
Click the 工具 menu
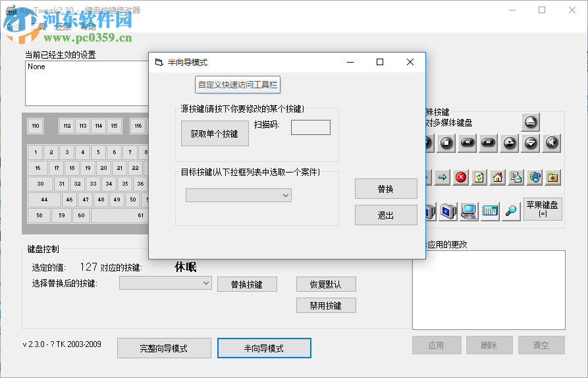[x=38, y=26]
